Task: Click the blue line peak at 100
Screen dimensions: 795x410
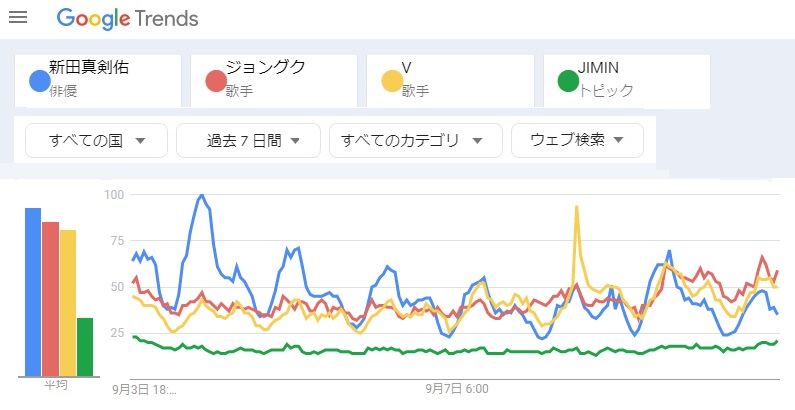Action: (x=202, y=195)
